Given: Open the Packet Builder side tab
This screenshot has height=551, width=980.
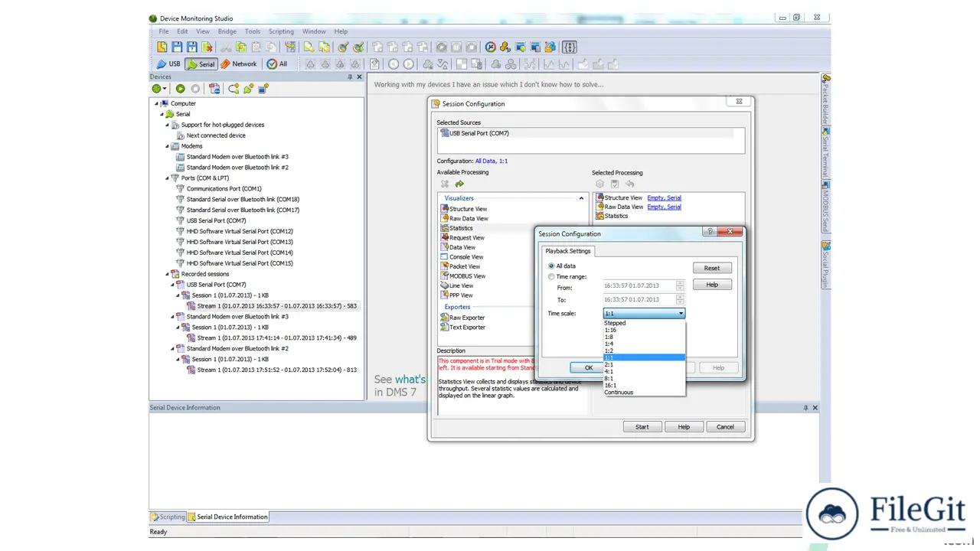Looking at the screenshot, I should (x=826, y=101).
